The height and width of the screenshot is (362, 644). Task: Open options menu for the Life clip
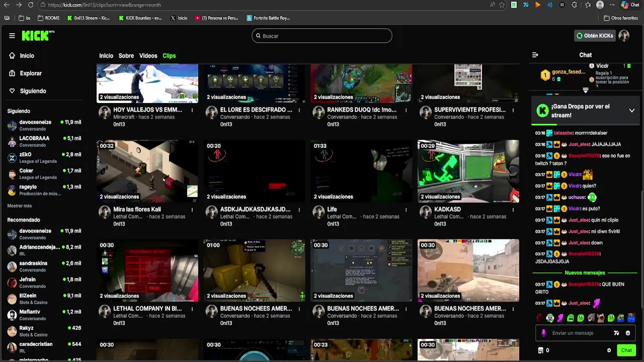(x=406, y=210)
